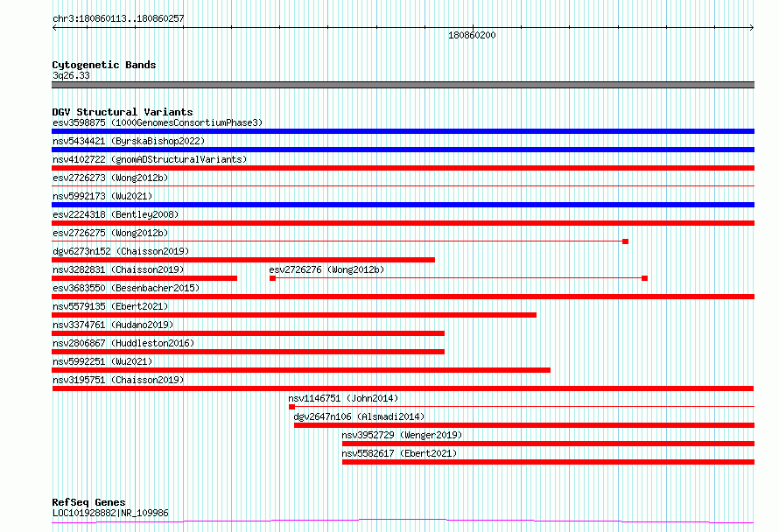Select the Cytogenetic Bands track title

click(x=104, y=65)
